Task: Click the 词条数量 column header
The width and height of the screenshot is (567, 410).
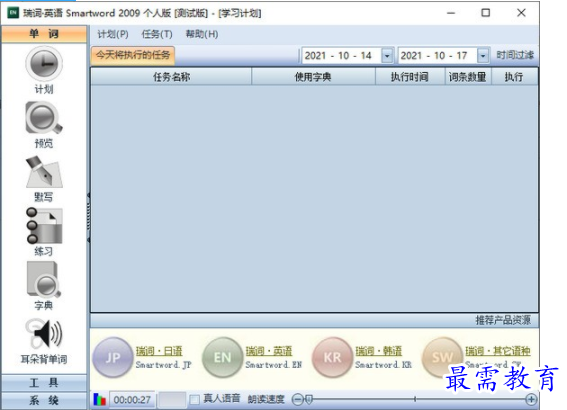Action: click(468, 77)
